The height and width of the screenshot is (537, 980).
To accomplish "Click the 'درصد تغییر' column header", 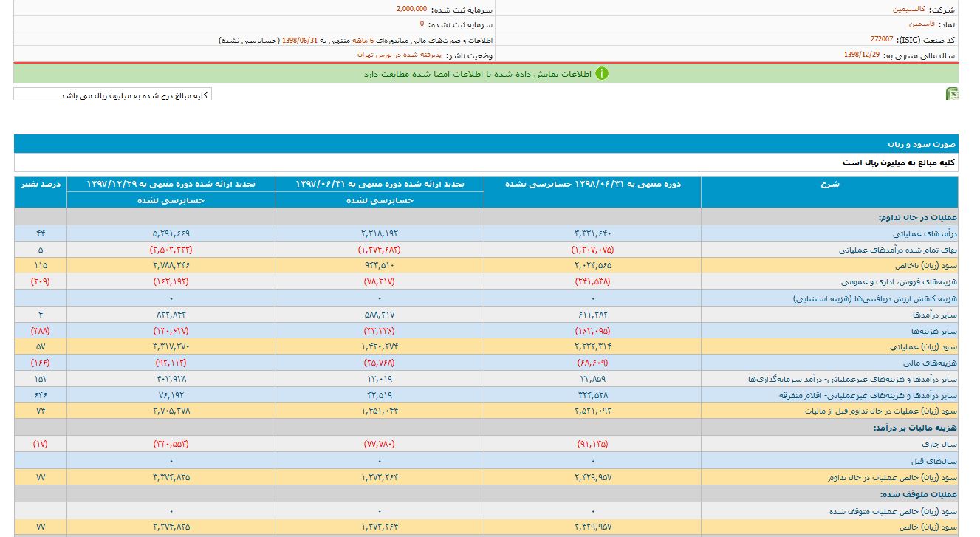I will 40,191.
